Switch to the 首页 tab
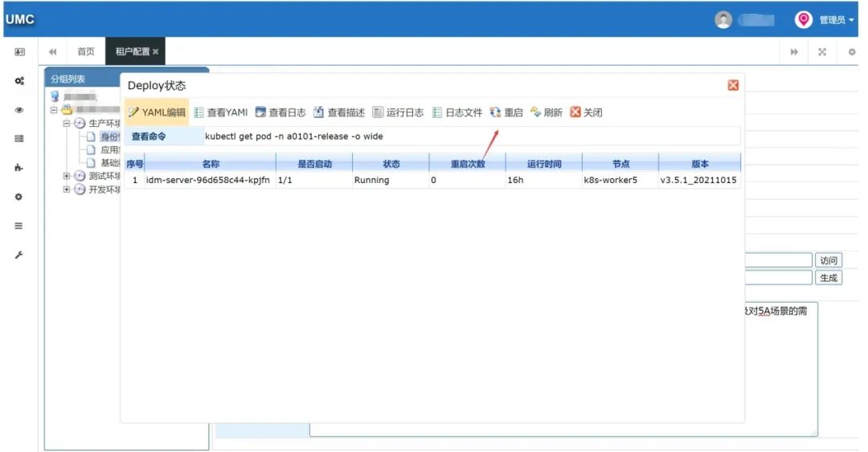The height and width of the screenshot is (452, 868). pos(86,51)
